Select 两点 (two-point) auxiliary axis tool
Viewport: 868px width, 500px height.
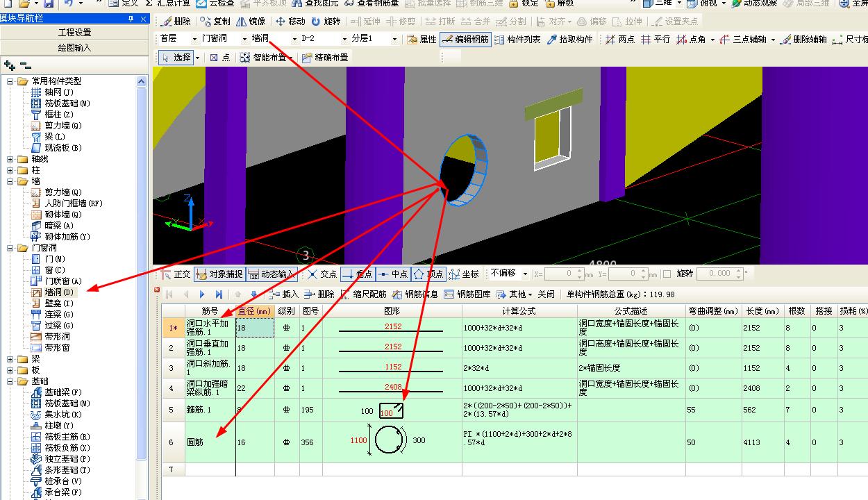click(620, 40)
